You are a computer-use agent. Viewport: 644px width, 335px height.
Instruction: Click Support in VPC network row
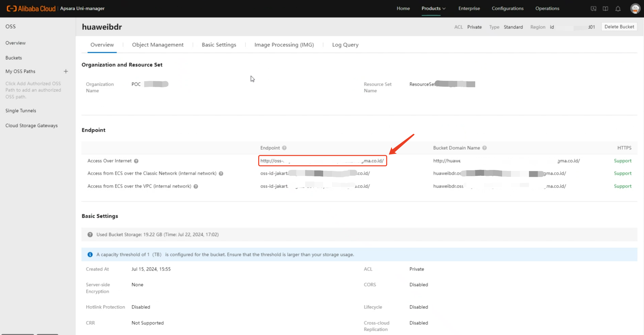pyautogui.click(x=622, y=186)
